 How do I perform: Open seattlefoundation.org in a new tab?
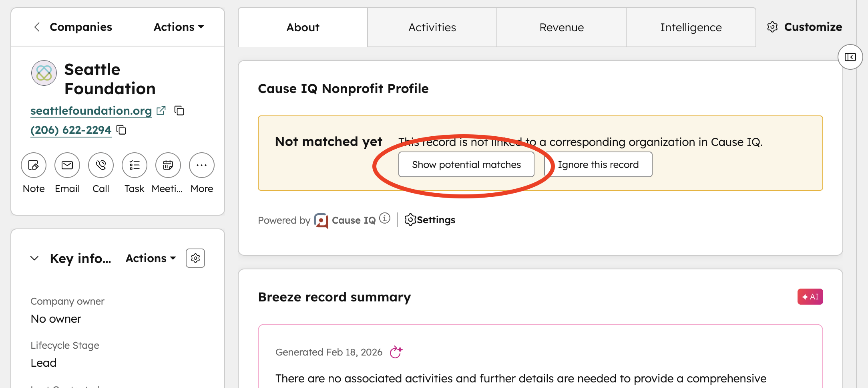click(161, 110)
